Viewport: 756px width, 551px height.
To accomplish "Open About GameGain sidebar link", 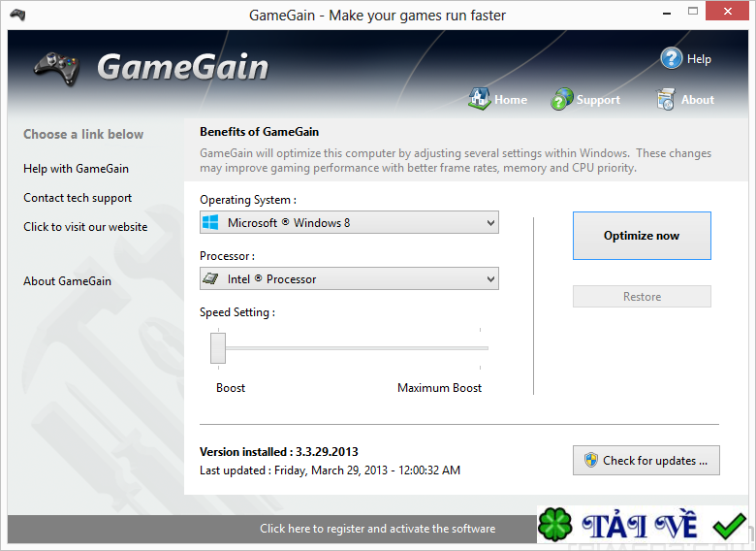I will [67, 280].
